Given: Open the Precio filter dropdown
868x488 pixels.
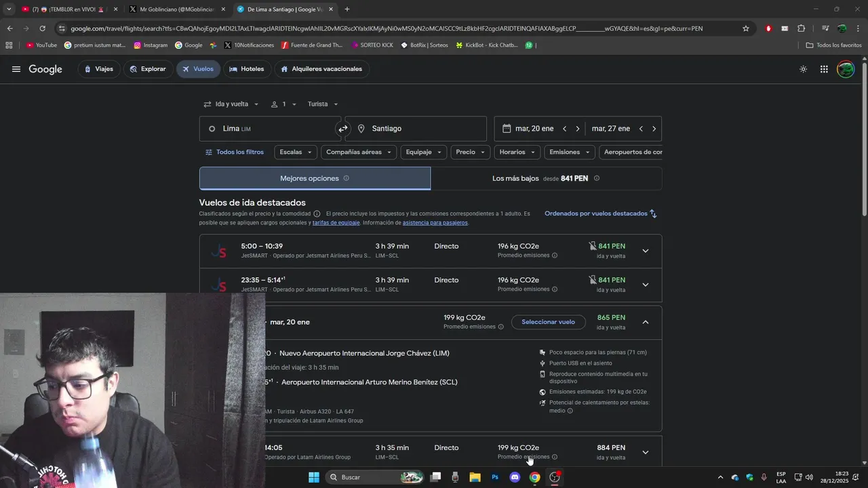Looking at the screenshot, I should coord(471,152).
